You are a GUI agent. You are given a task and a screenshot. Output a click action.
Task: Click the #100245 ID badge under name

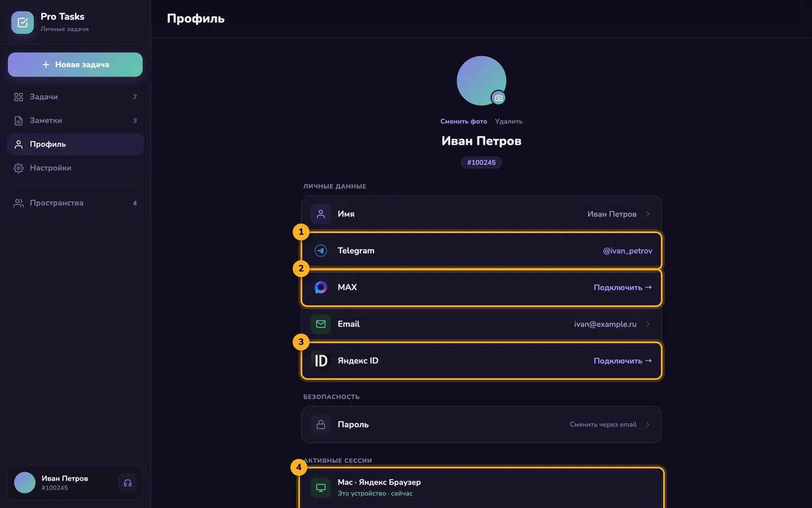(x=481, y=163)
